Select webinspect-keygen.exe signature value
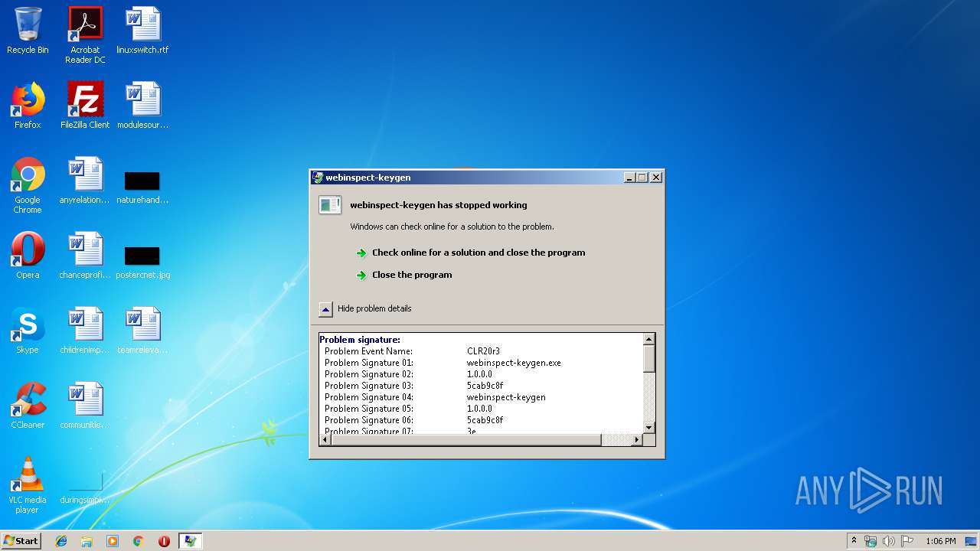Screen dimensions: 980x551 (514, 363)
